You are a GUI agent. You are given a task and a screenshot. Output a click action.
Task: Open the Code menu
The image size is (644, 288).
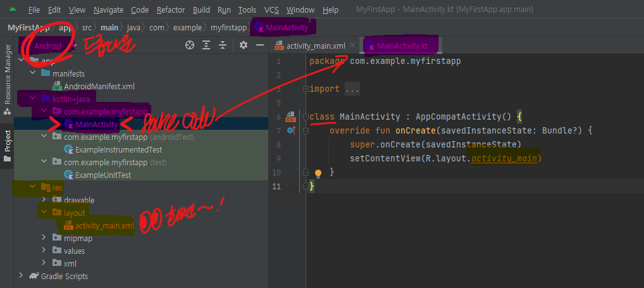(x=140, y=10)
